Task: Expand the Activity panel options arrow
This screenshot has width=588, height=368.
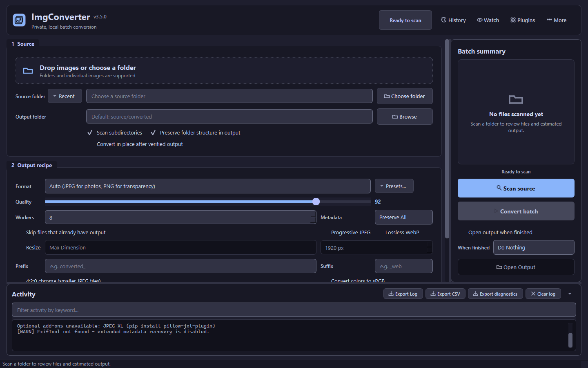Action: point(570,294)
